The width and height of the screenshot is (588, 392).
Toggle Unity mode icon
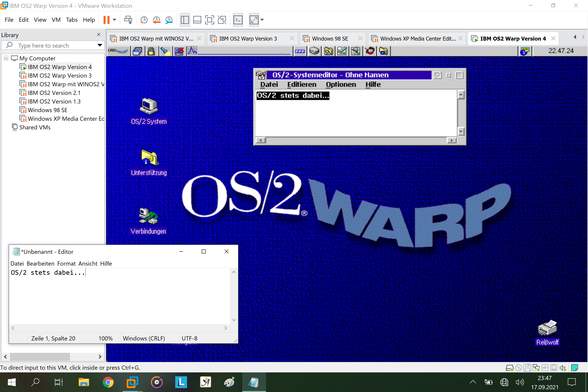(x=222, y=20)
